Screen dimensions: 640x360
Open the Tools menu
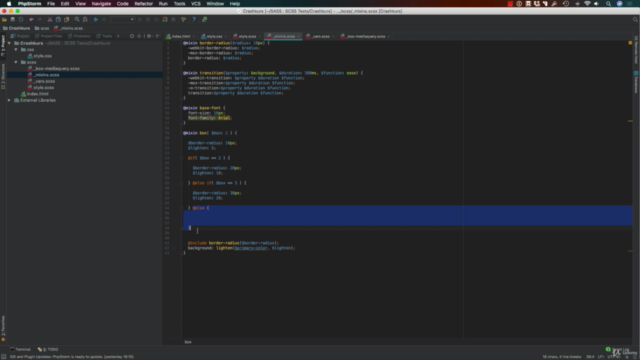[180, 4]
